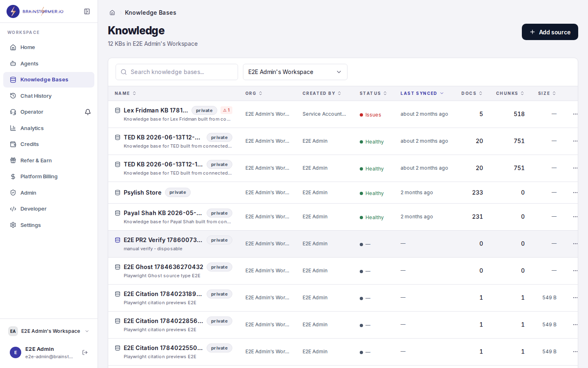Image resolution: width=588 pixels, height=368 pixels.
Task: Open the Home sidebar item
Action: pyautogui.click(x=49, y=47)
